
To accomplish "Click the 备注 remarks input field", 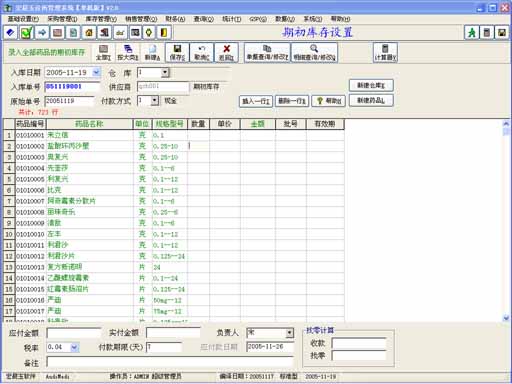I will [170, 362].
